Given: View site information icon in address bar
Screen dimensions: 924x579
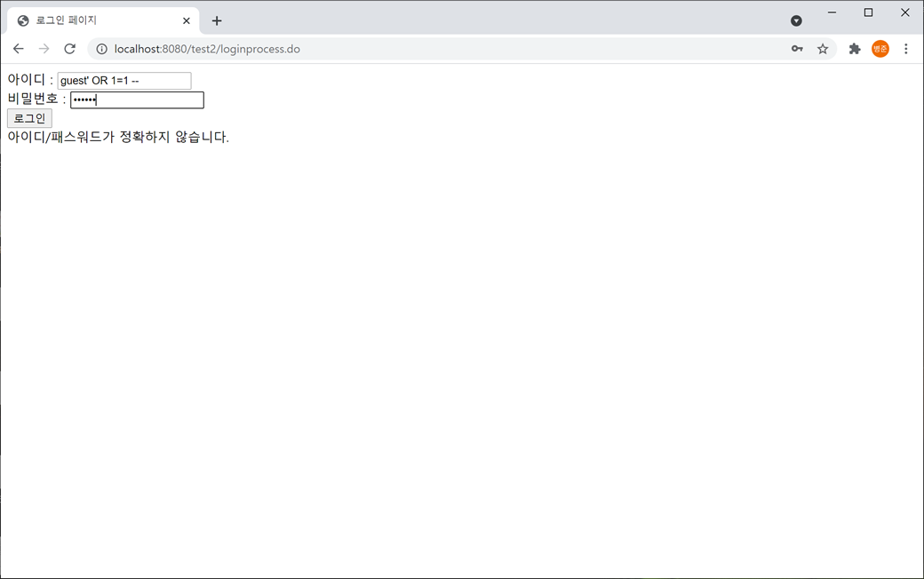Looking at the screenshot, I should [102, 49].
